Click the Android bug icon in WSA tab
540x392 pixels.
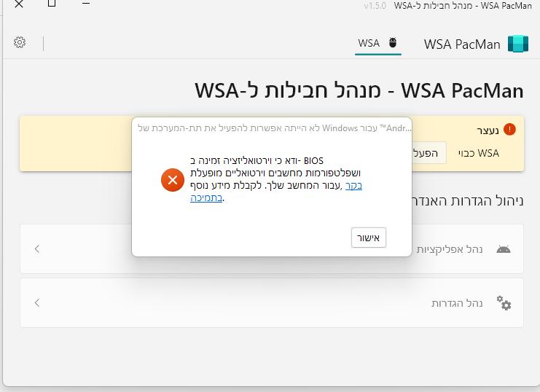[393, 43]
